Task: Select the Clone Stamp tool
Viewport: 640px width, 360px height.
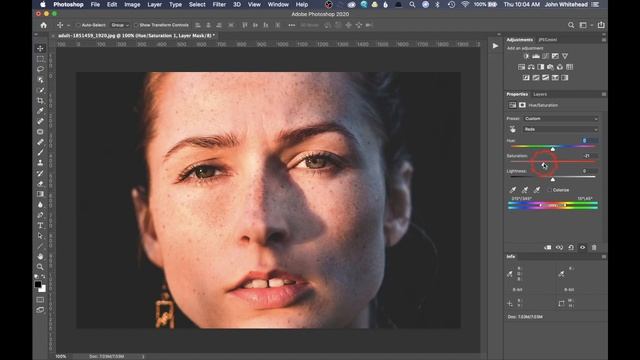Action: (40, 163)
